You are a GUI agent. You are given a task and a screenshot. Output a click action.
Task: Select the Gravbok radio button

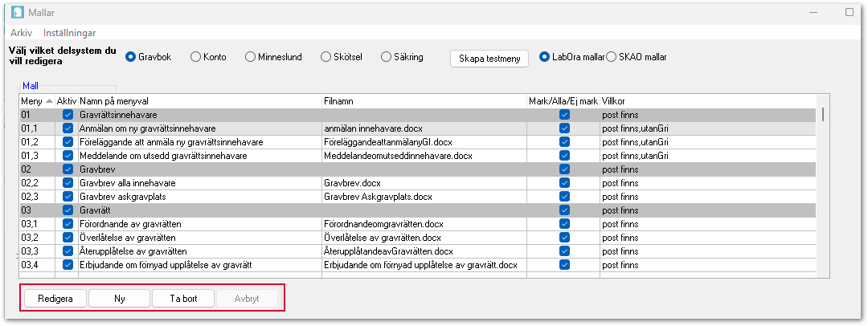[x=131, y=57]
